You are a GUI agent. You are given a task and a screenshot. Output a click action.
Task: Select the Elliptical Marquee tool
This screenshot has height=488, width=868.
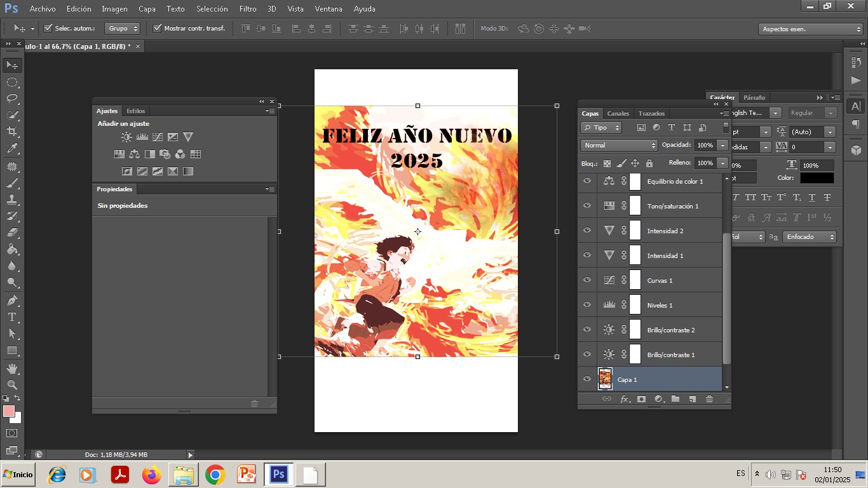[x=12, y=82]
